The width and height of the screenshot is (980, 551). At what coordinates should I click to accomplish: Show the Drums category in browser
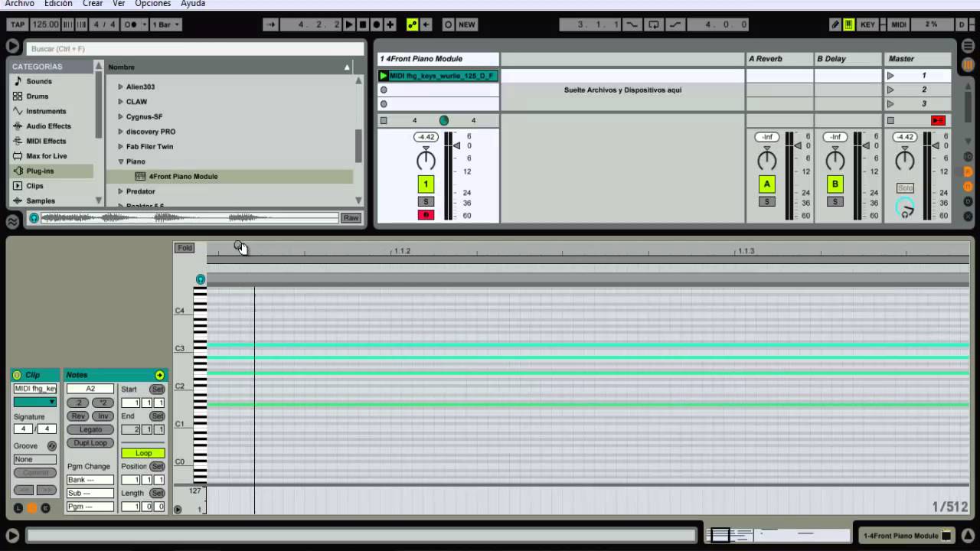37,96
